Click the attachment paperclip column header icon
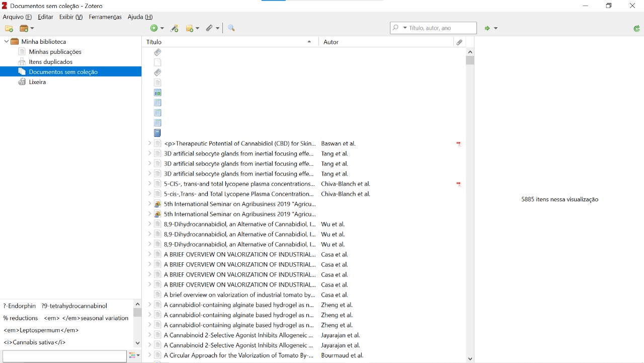Viewport: 644px width, 363px height. 459,42
